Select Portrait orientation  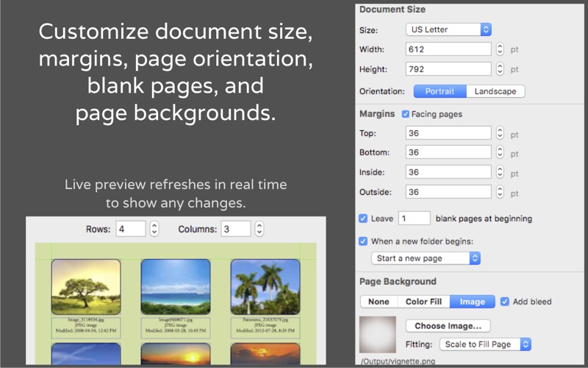440,91
